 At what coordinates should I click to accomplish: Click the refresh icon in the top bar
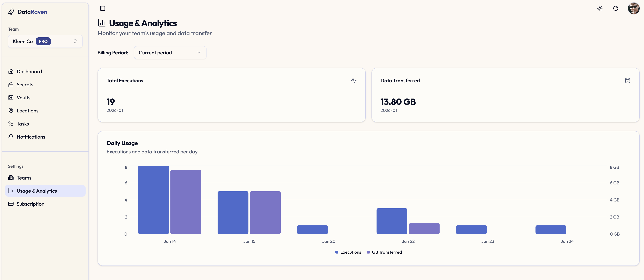pos(616,8)
